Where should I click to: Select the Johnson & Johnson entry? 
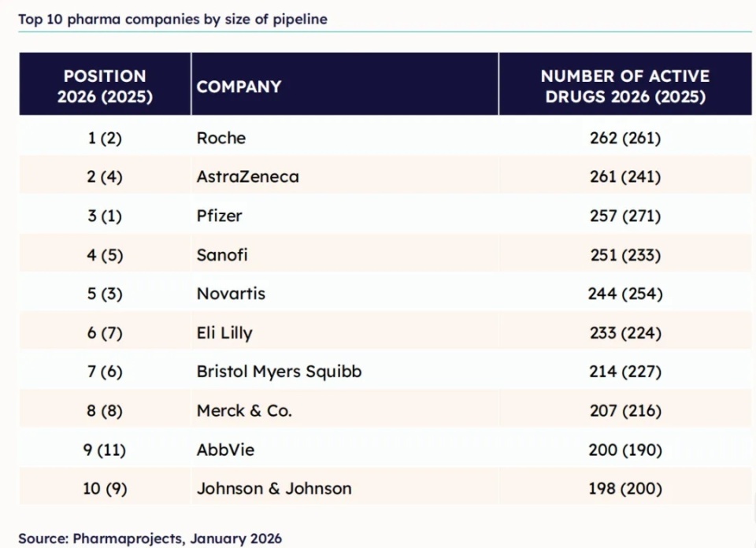(274, 488)
